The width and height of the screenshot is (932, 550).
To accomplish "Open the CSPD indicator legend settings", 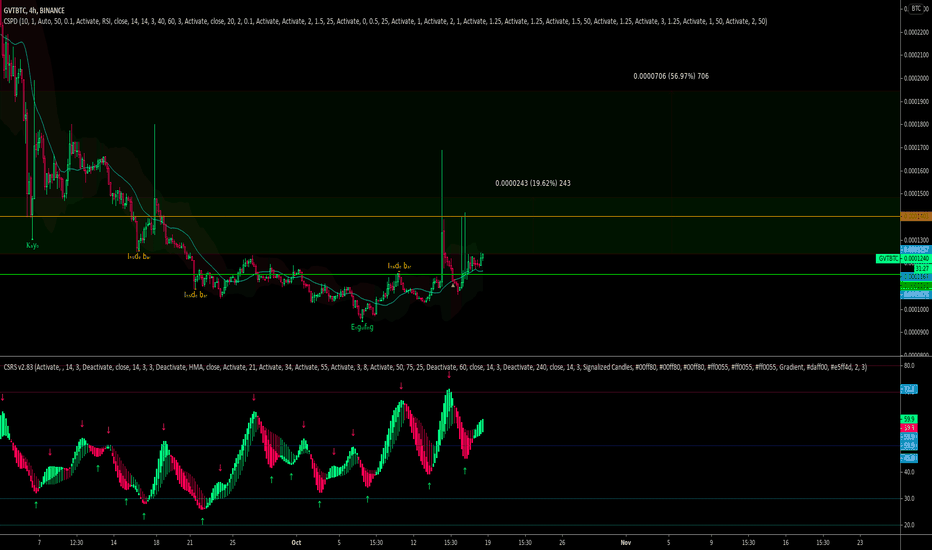I will pos(385,21).
